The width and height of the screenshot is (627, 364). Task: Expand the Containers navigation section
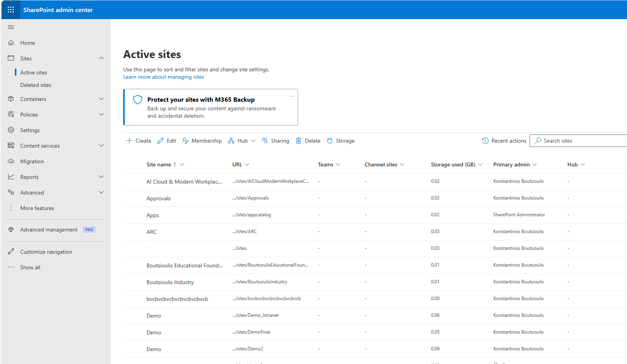(x=101, y=99)
